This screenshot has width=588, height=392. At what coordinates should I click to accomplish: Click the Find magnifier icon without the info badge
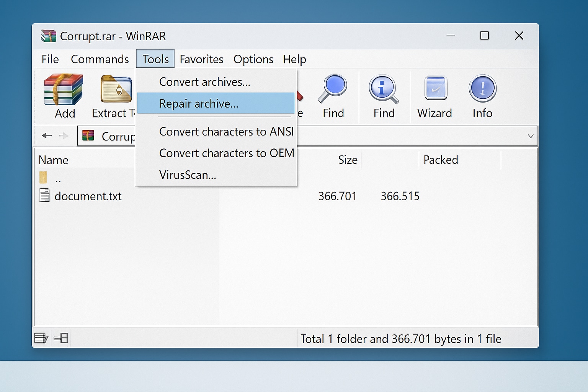(x=333, y=89)
